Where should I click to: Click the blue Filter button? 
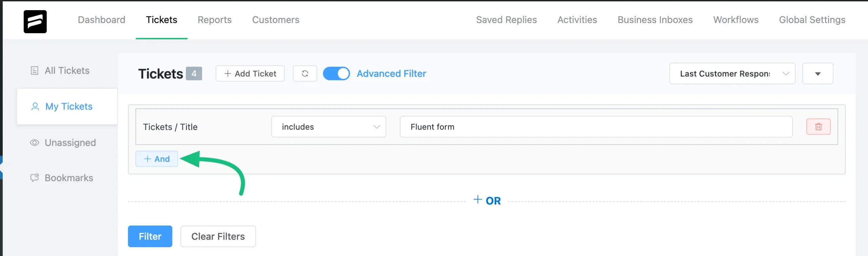click(150, 236)
